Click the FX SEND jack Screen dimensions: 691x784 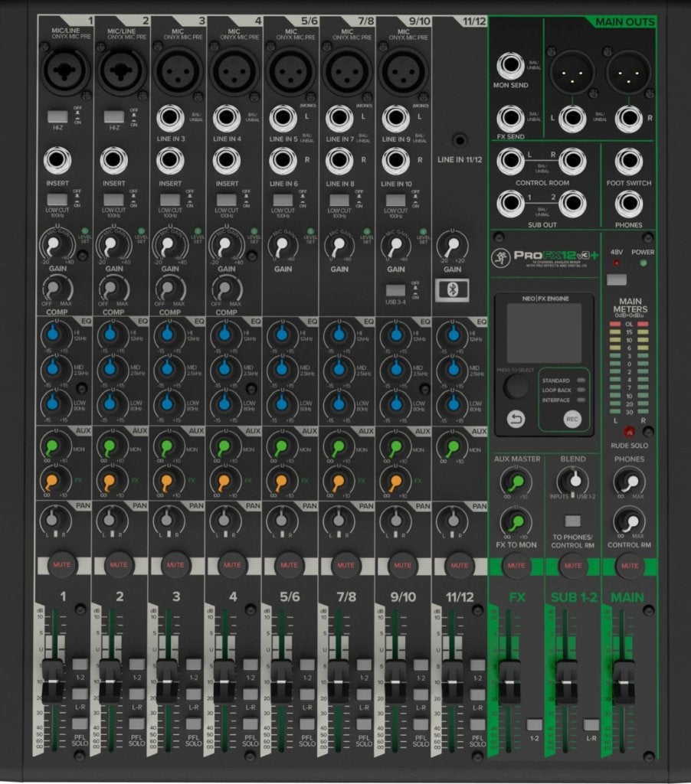[510, 118]
